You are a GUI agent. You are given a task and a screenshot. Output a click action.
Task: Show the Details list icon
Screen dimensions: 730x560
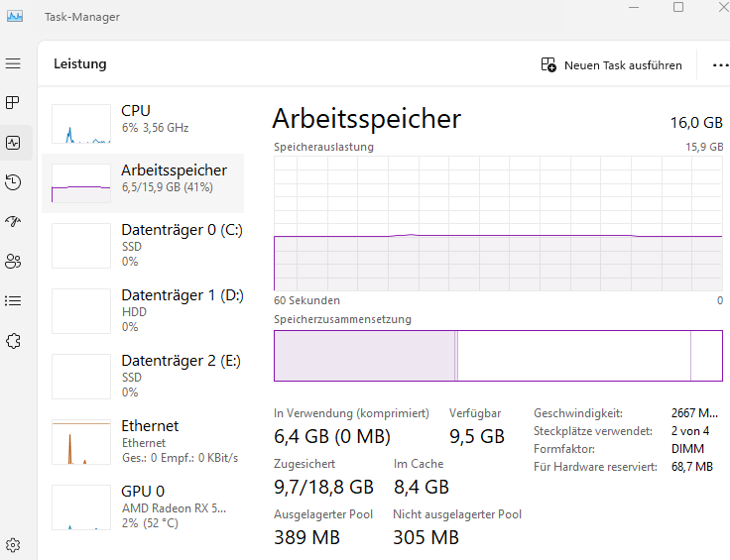(13, 300)
